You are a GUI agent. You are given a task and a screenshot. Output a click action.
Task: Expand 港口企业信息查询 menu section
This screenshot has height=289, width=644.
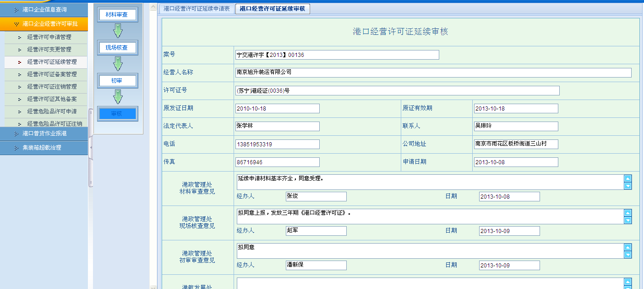pos(44,9)
